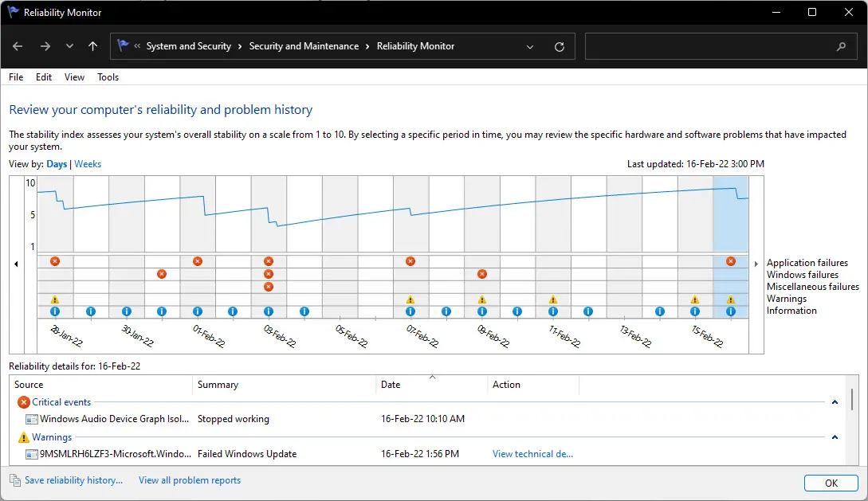Select Windows Audio Device Graph Isolation row
The height and width of the screenshot is (501, 868).
(x=427, y=419)
